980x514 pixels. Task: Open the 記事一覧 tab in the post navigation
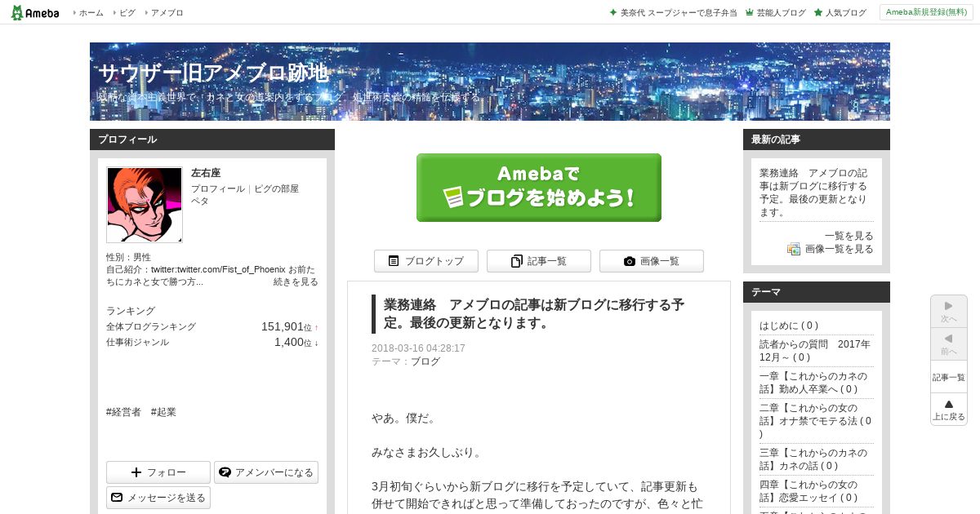pyautogui.click(x=539, y=261)
